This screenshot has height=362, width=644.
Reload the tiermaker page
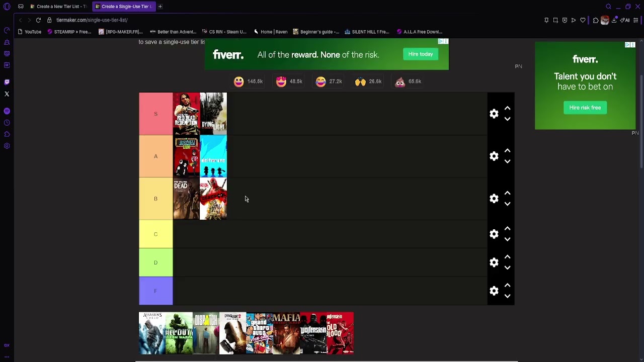pyautogui.click(x=38, y=20)
